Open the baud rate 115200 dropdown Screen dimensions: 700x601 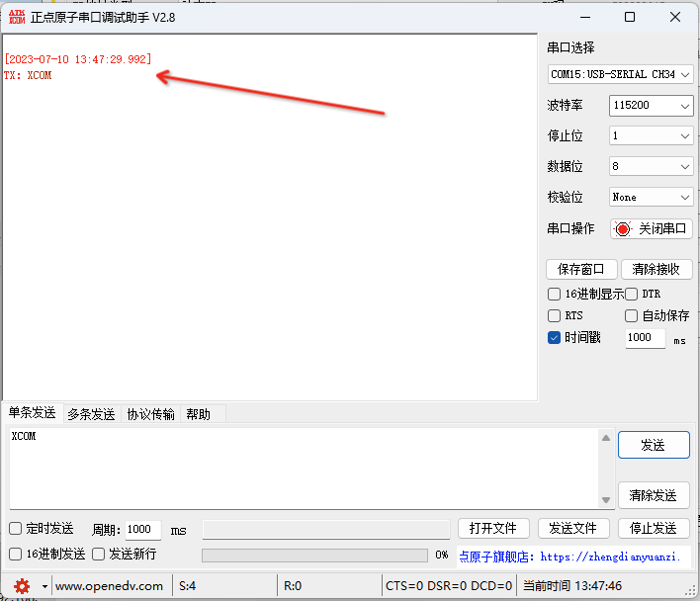(x=651, y=106)
